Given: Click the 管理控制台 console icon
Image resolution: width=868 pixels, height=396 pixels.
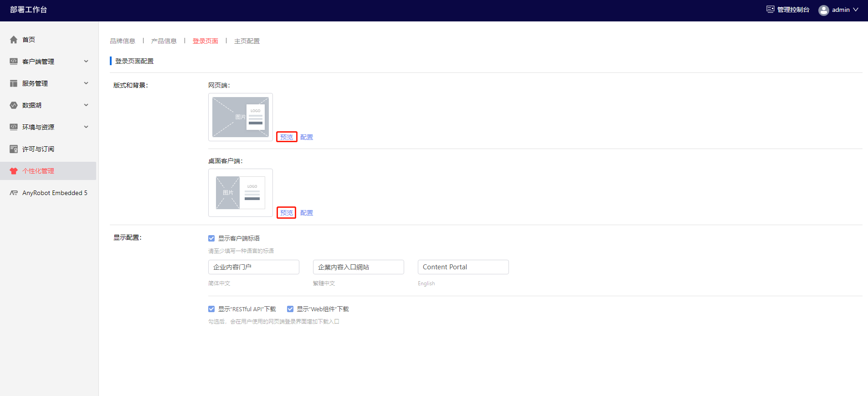Looking at the screenshot, I should (770, 9).
